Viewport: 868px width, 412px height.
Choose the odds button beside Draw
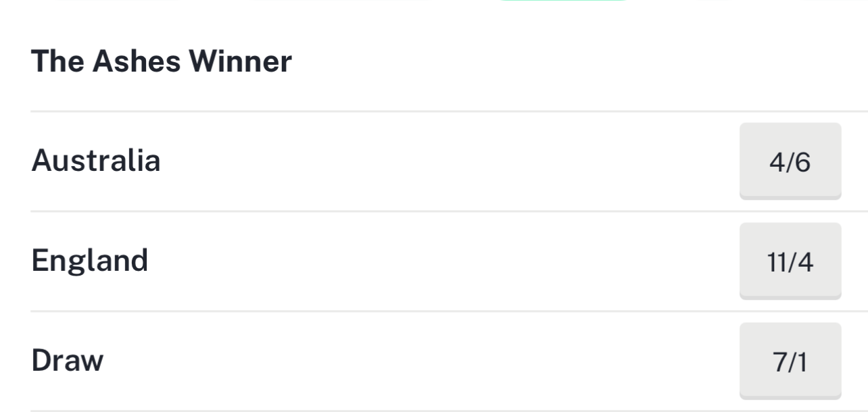tap(790, 361)
